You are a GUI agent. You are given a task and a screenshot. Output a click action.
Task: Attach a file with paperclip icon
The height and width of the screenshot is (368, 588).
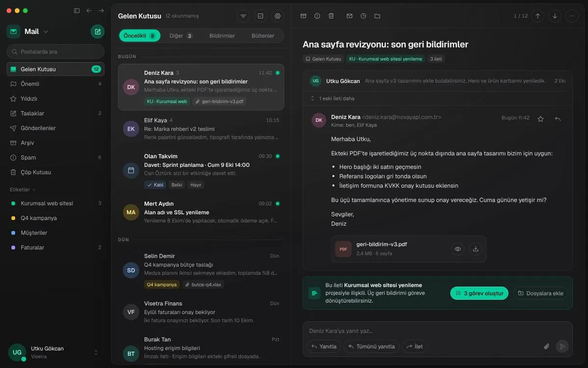pos(547,346)
